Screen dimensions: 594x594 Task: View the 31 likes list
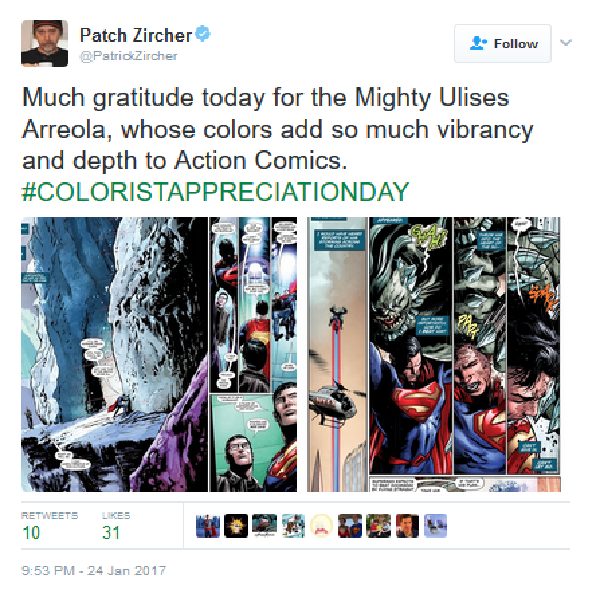pos(116,526)
